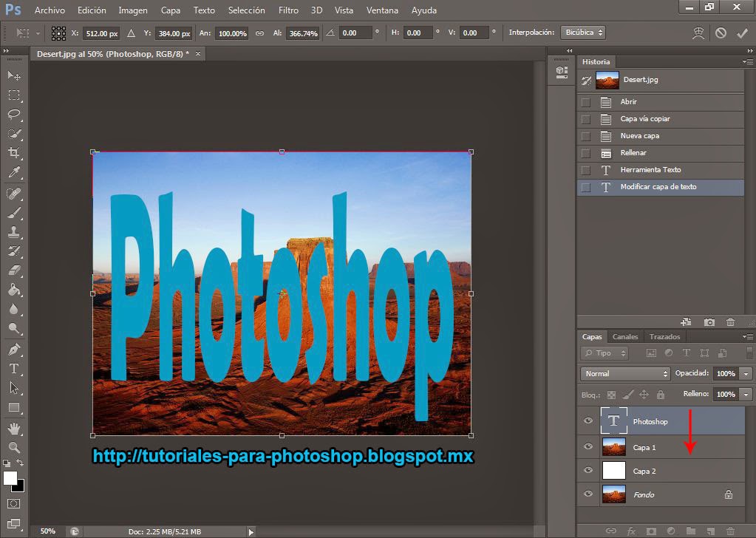This screenshot has width=756, height=538.
Task: Set history brush source at Rellenar state
Action: pyautogui.click(x=586, y=153)
